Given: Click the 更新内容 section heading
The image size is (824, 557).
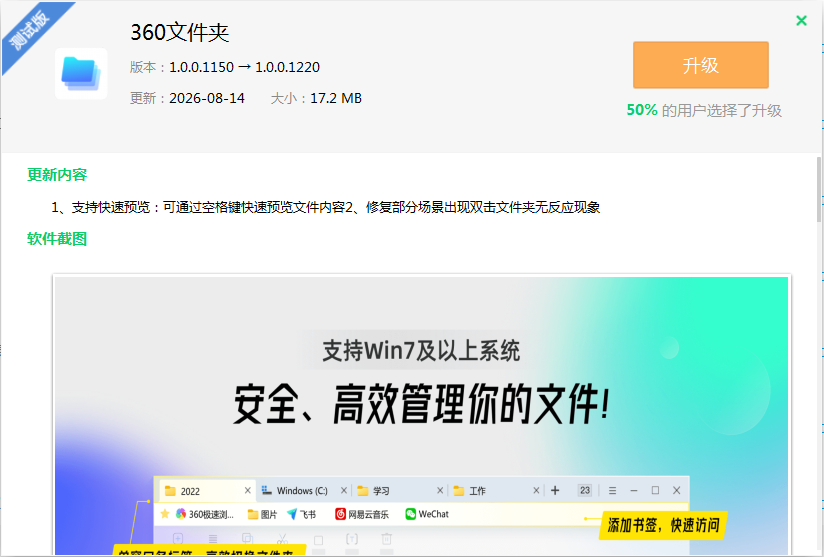Looking at the screenshot, I should pos(57,174).
